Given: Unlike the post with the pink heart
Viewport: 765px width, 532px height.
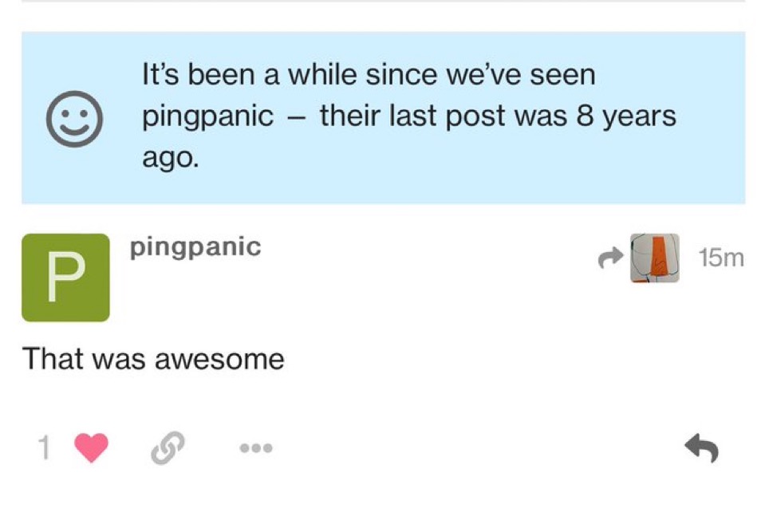Looking at the screenshot, I should (91, 447).
